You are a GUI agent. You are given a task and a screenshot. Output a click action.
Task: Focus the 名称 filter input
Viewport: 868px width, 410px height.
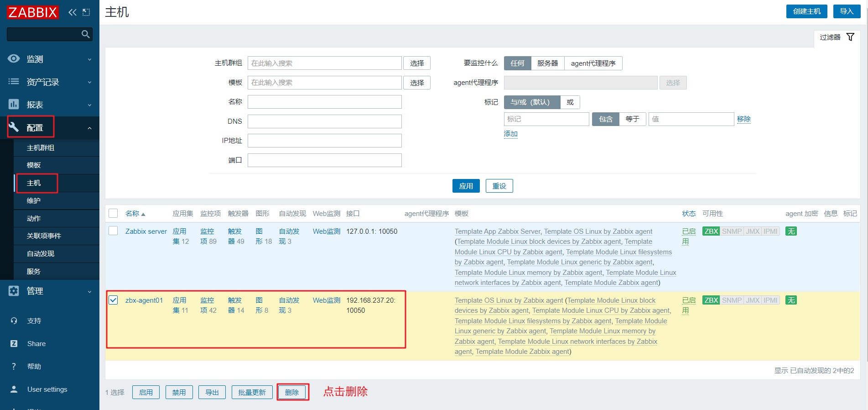324,102
